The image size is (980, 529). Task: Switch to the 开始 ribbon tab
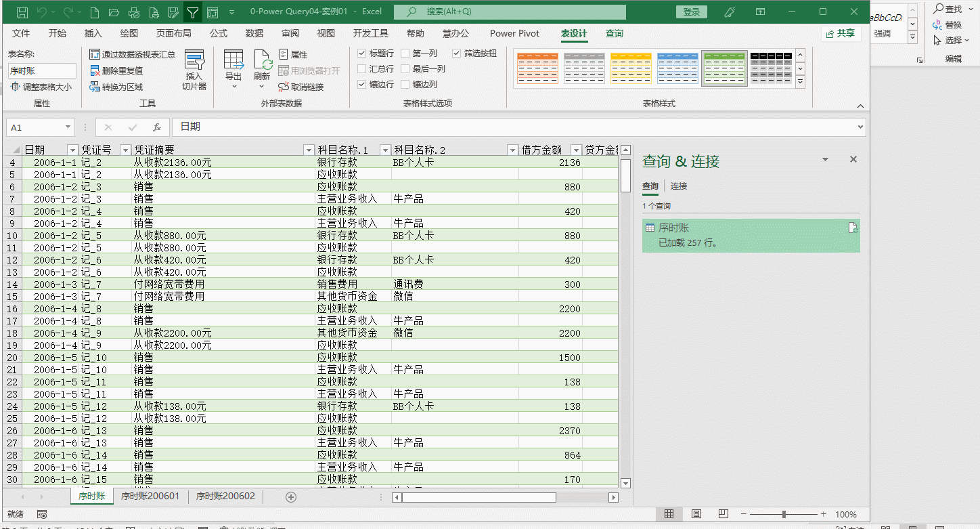(58, 33)
